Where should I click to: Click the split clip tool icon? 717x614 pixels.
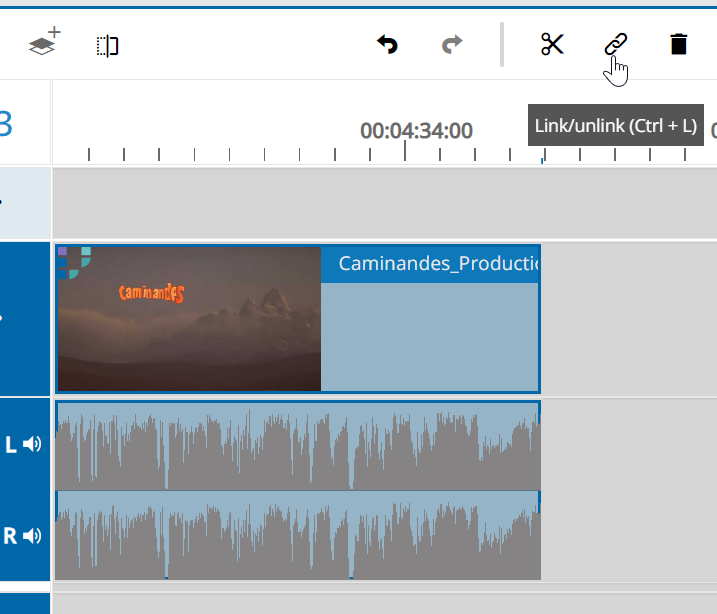[108, 45]
